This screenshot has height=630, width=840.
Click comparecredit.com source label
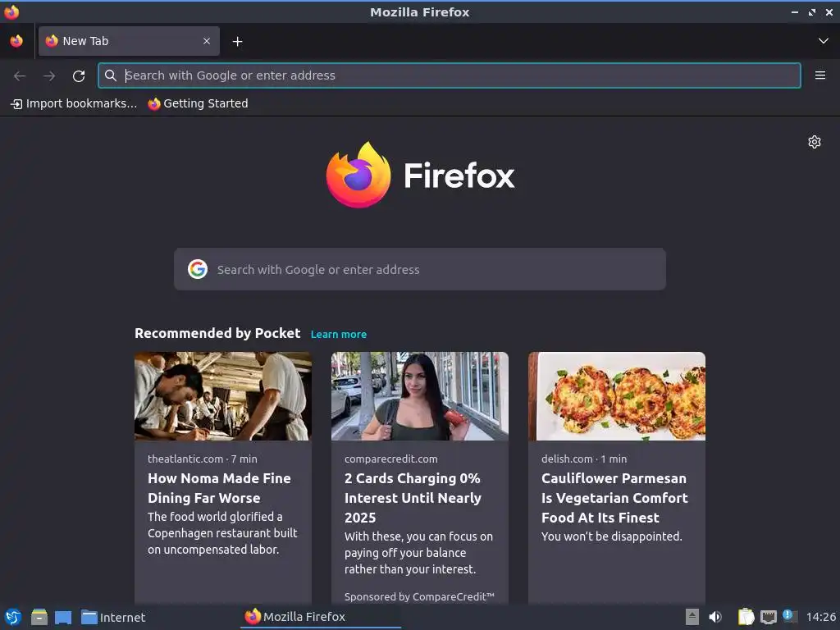click(x=391, y=459)
